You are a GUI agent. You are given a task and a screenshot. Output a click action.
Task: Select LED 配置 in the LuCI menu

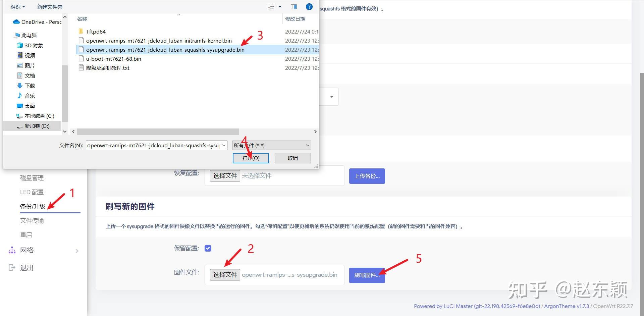(32, 192)
